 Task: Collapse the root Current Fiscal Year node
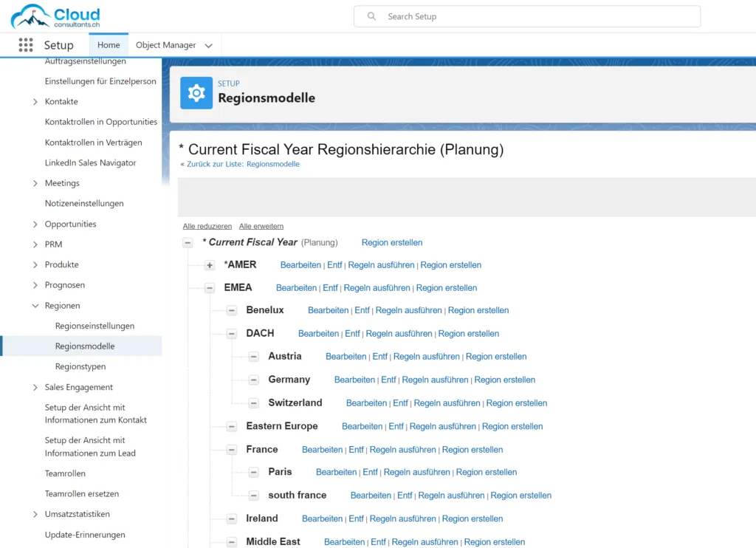click(188, 242)
